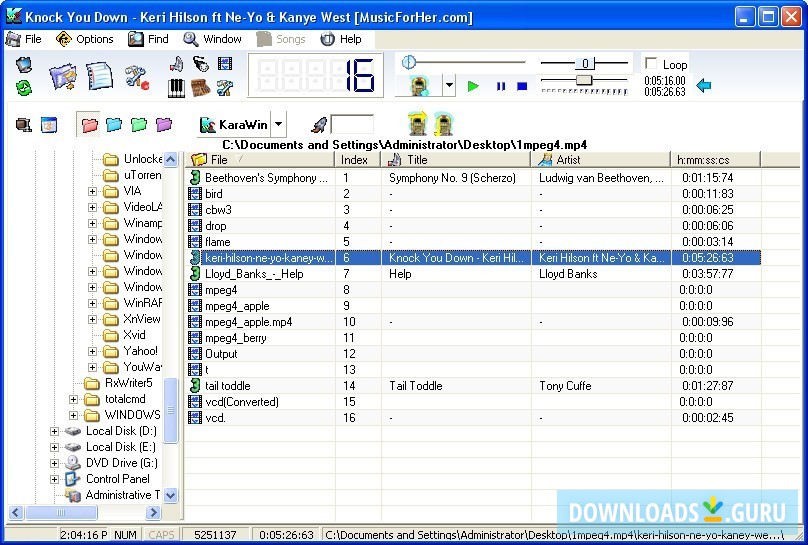The height and width of the screenshot is (545, 808).
Task: Stop playback with the blue square button
Action: tap(522, 86)
